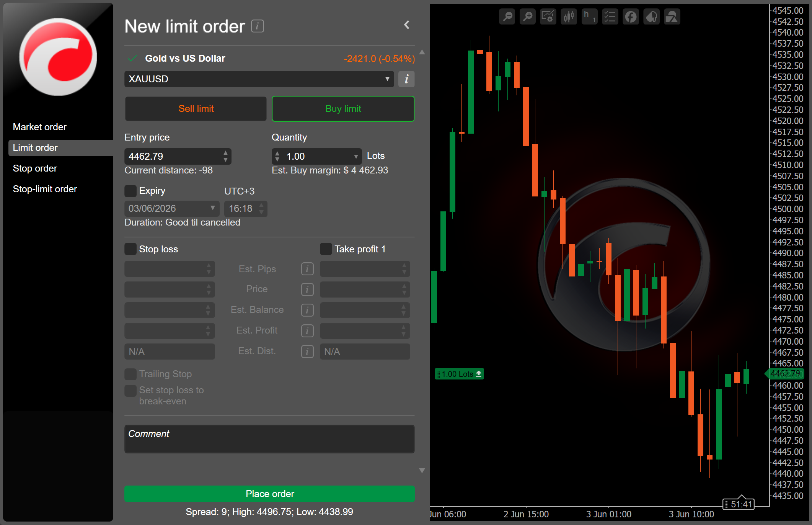Click the 51:41 candle countdown label
The width and height of the screenshot is (812, 525).
739,504
